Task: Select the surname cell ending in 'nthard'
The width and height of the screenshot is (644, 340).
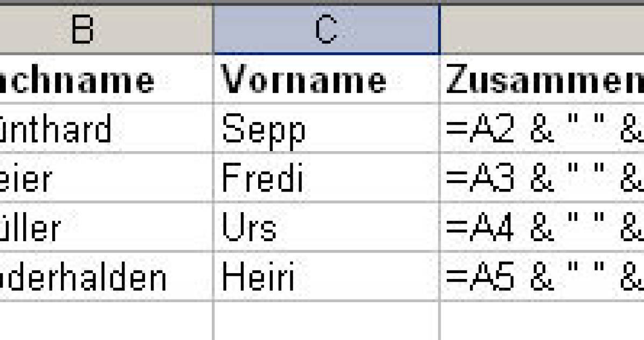Action: pyautogui.click(x=106, y=128)
